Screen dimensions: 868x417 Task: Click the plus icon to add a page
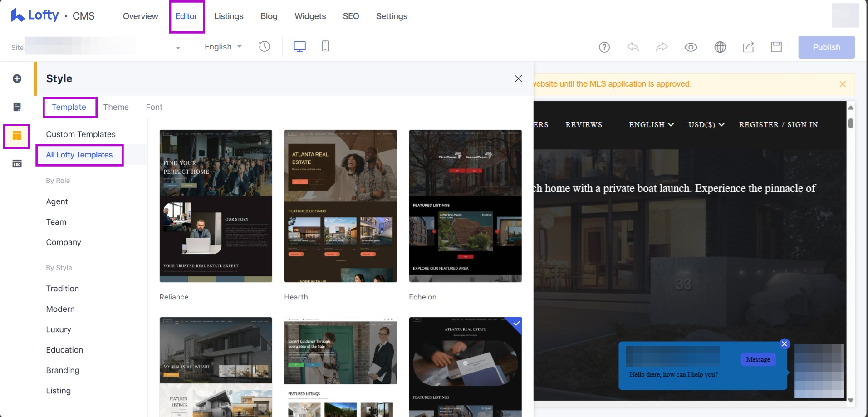17,78
